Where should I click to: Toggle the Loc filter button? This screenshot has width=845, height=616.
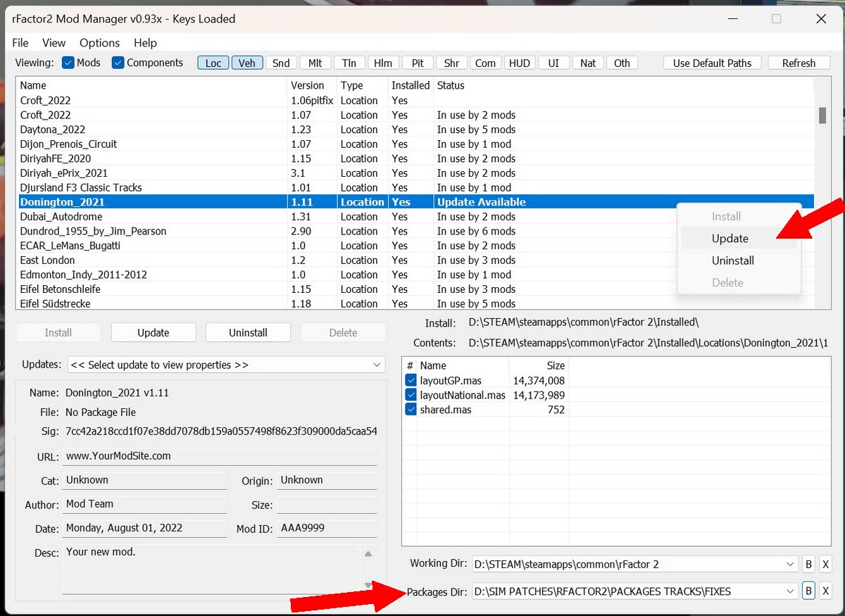213,63
